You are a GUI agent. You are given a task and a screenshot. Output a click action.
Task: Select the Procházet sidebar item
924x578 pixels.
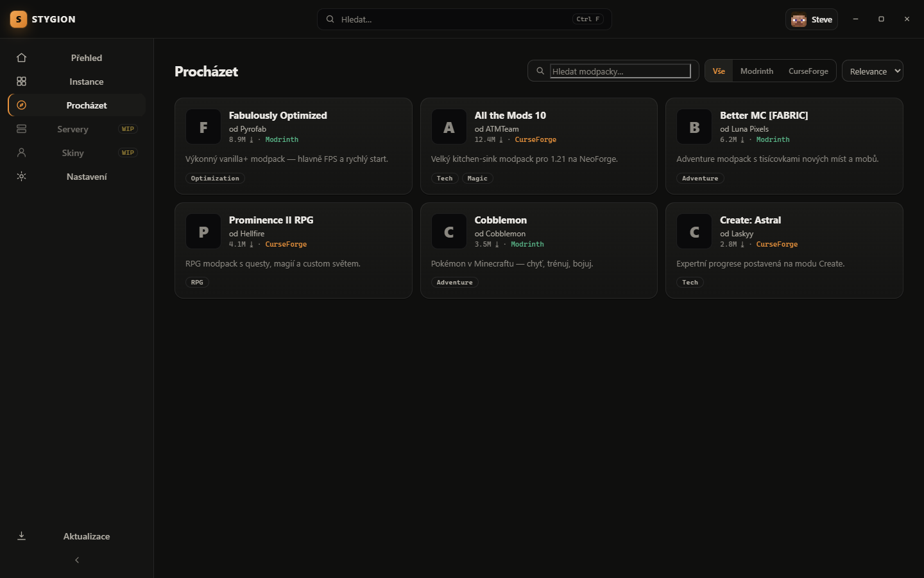(x=77, y=105)
